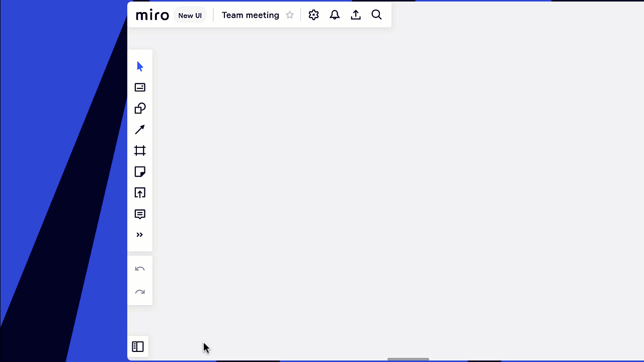This screenshot has height=362, width=644.
Task: Export the board via top bar icon
Action: pos(356,15)
